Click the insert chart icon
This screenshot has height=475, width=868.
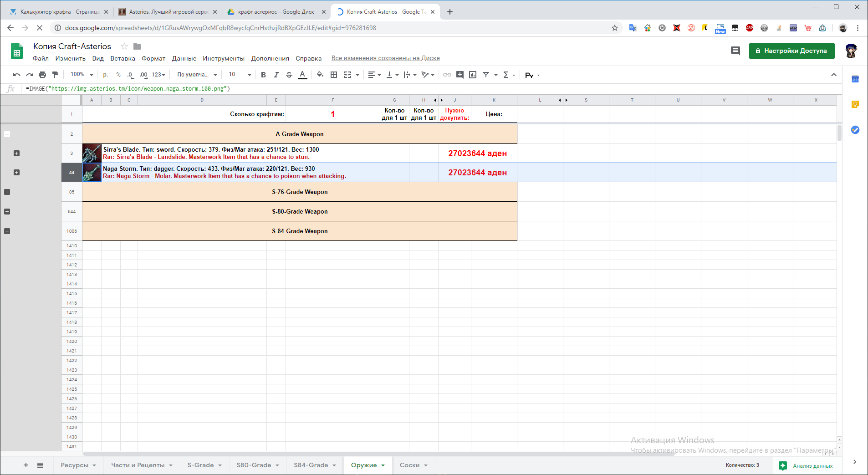473,75
